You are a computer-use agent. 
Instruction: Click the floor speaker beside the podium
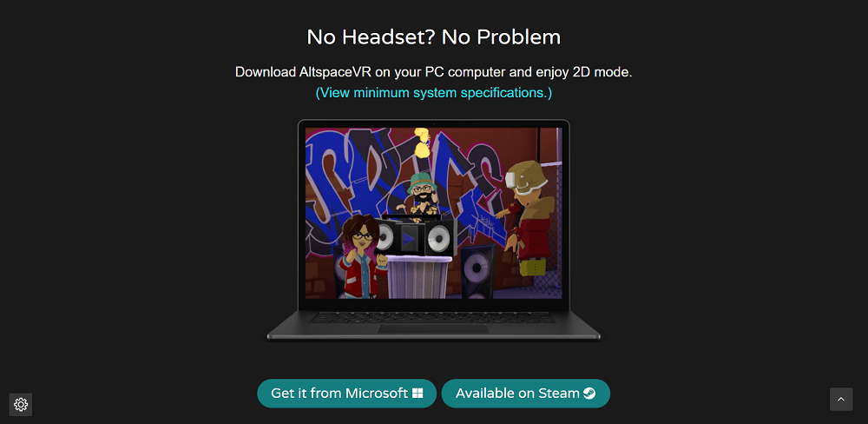pyautogui.click(x=477, y=272)
